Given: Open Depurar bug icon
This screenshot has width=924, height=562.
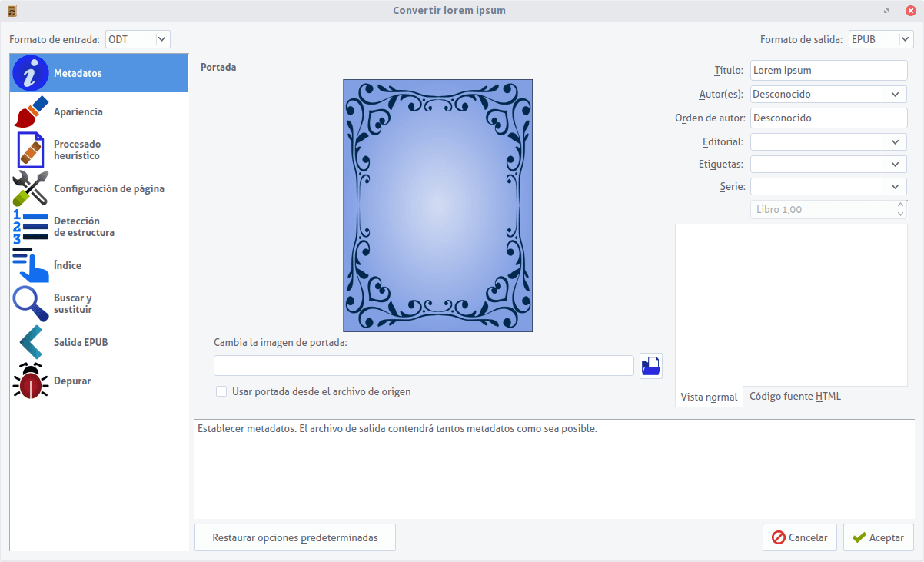Looking at the screenshot, I should 31,381.
